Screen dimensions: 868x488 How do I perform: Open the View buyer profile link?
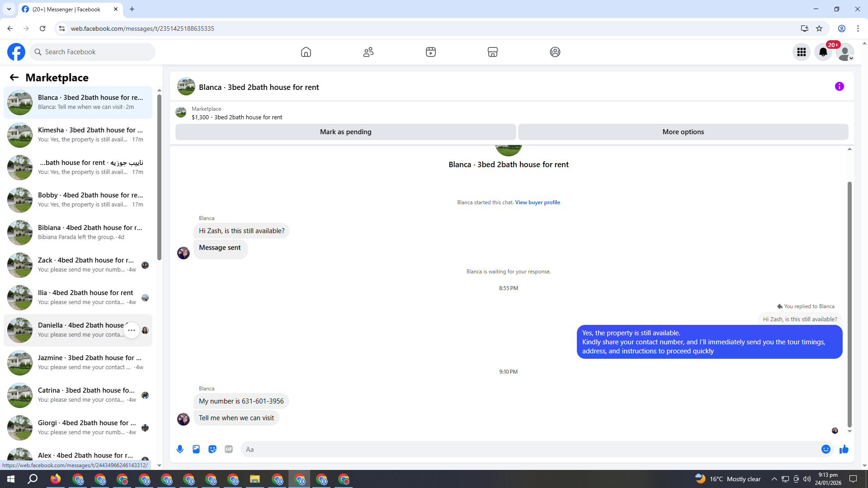(537, 202)
